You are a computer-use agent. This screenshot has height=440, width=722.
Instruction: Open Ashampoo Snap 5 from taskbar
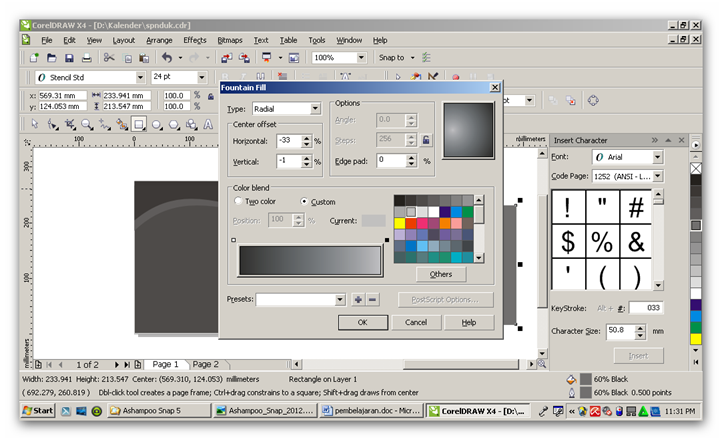point(159,411)
